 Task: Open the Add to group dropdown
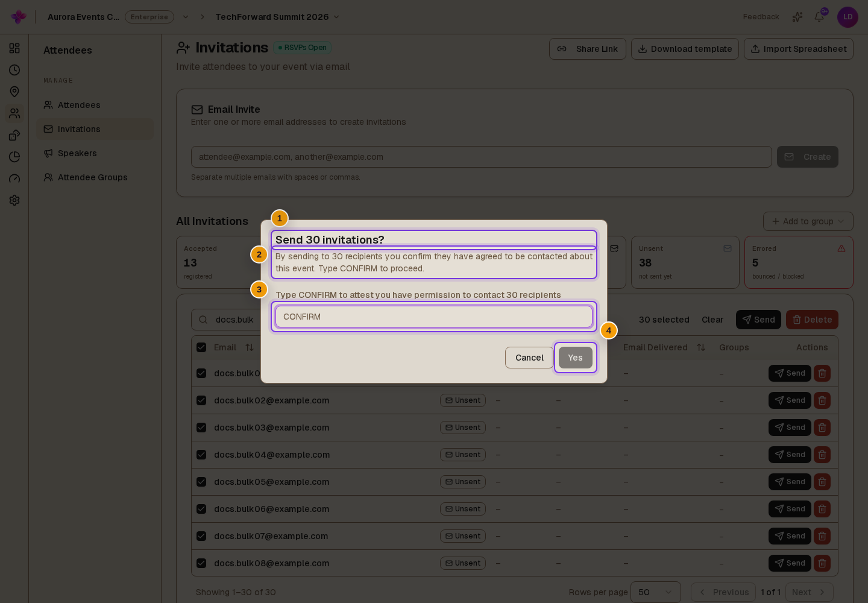click(808, 221)
